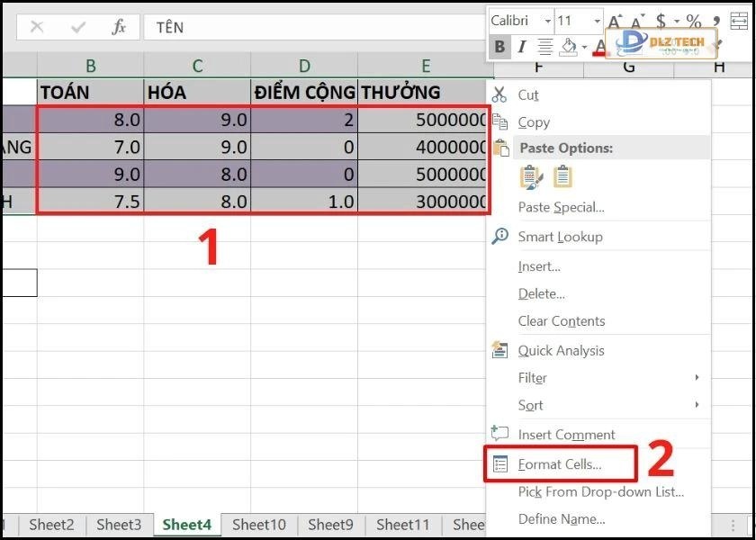Click the Cut scissors icon
The width and height of the screenshot is (756, 540).
click(500, 94)
